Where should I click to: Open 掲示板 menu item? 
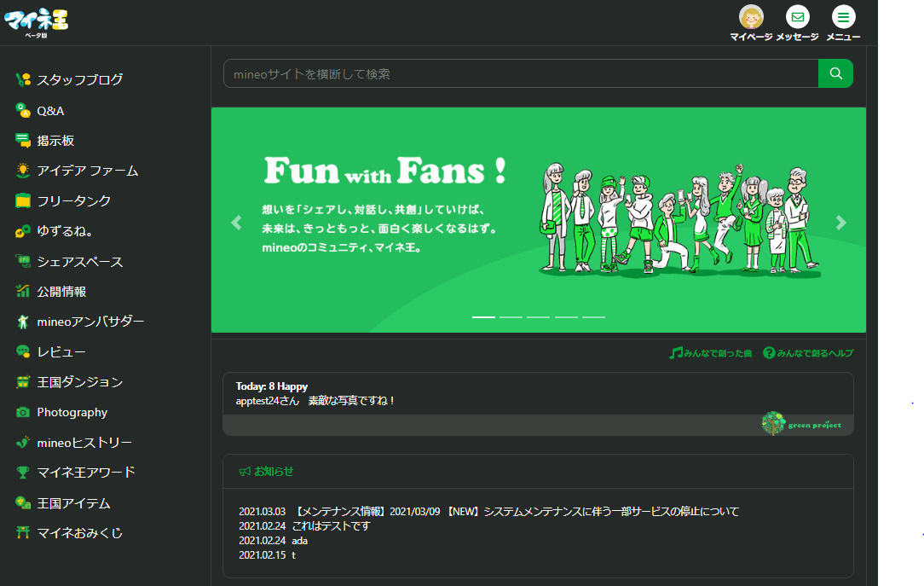pyautogui.click(x=55, y=140)
